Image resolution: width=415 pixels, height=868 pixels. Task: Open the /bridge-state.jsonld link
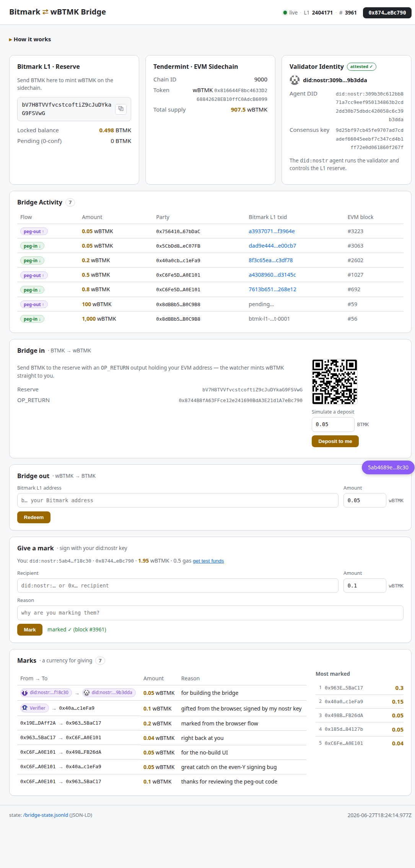pyautogui.click(x=46, y=815)
